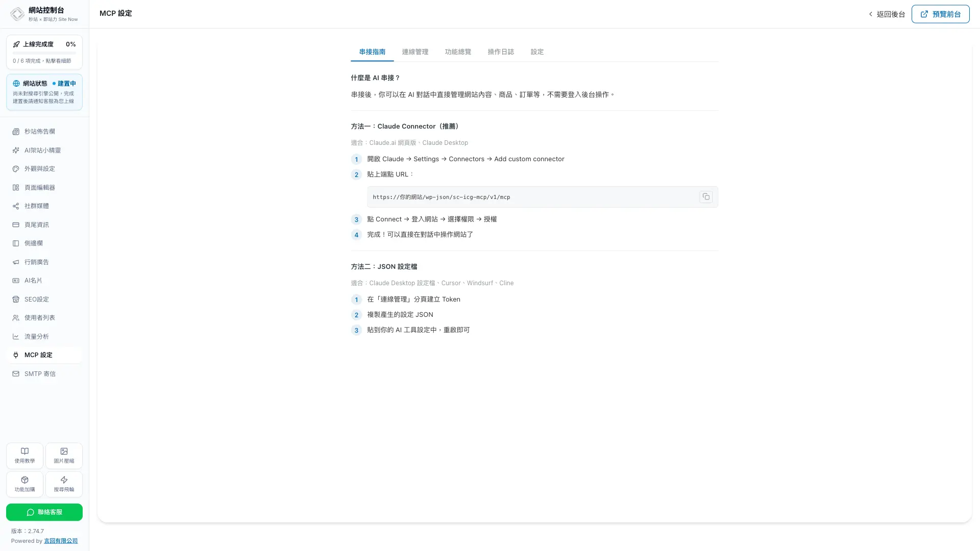Click the 預覽前台 button label
980x551 pixels.
point(946,14)
